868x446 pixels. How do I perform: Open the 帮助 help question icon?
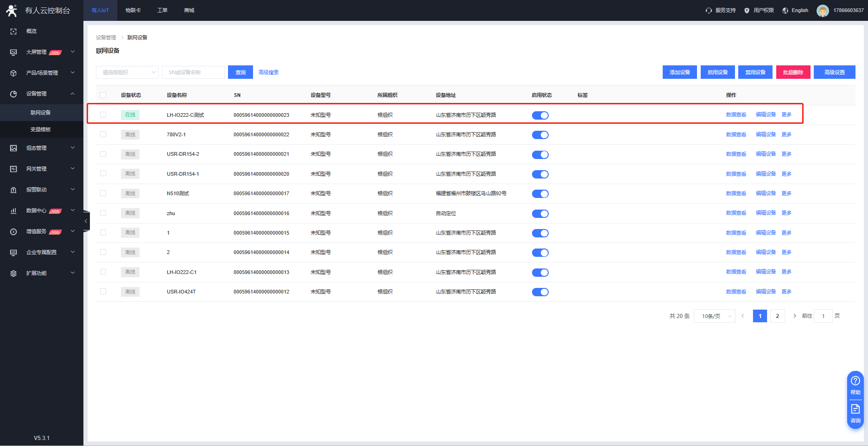click(855, 381)
